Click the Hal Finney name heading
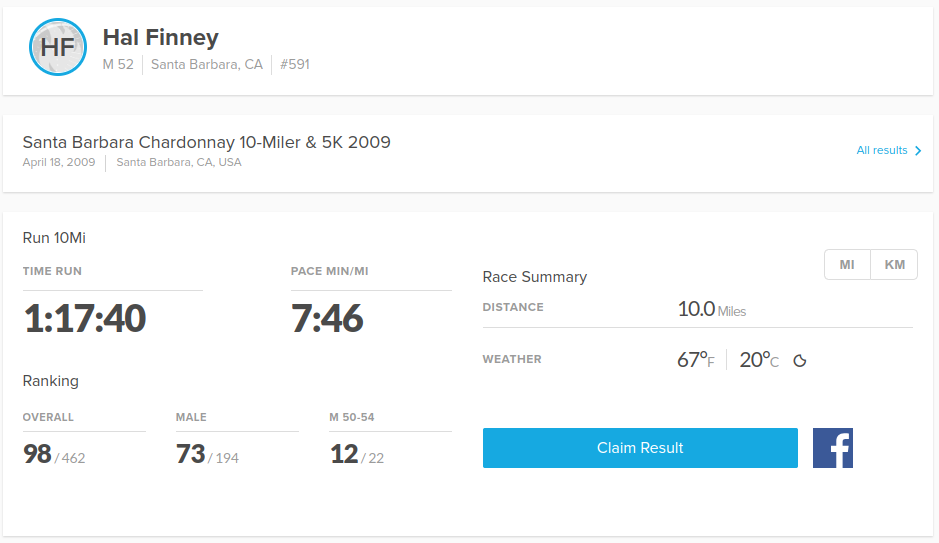The width and height of the screenshot is (939, 543). (160, 38)
